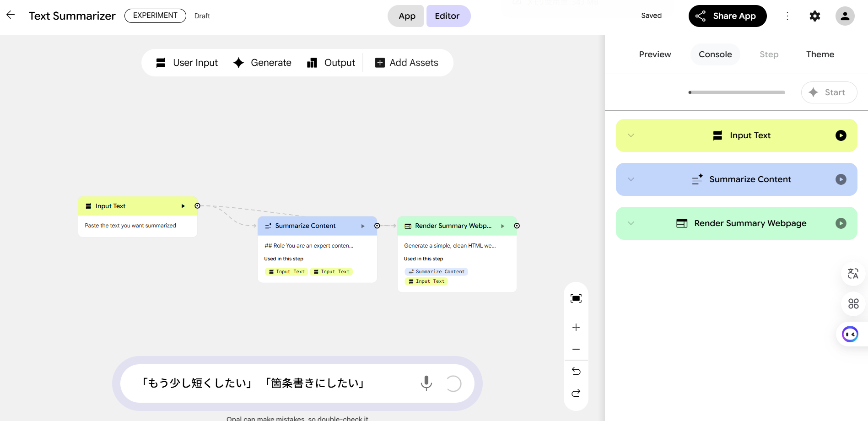
Task: Expand the Render Summary Webpage console step
Action: point(631,223)
